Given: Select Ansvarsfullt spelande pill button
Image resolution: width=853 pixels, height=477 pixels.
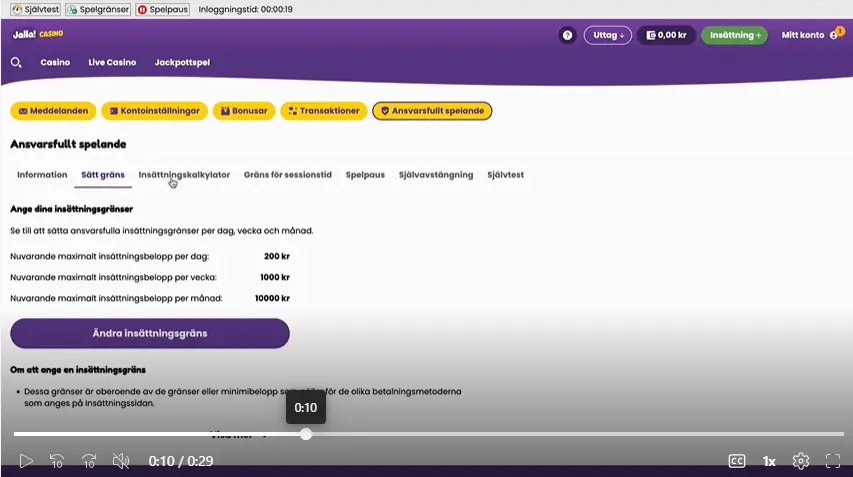Looking at the screenshot, I should point(432,111).
